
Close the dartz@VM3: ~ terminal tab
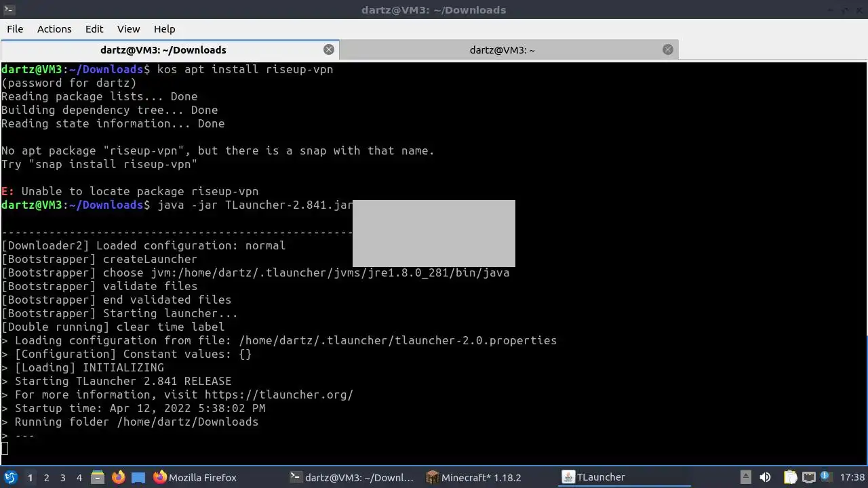pyautogui.click(x=668, y=49)
